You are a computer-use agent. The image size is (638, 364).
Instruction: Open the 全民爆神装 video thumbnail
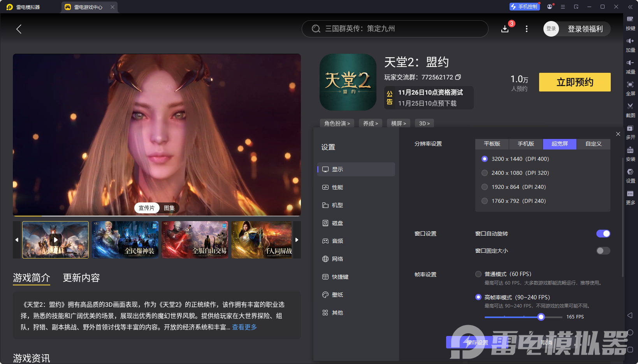(125, 240)
